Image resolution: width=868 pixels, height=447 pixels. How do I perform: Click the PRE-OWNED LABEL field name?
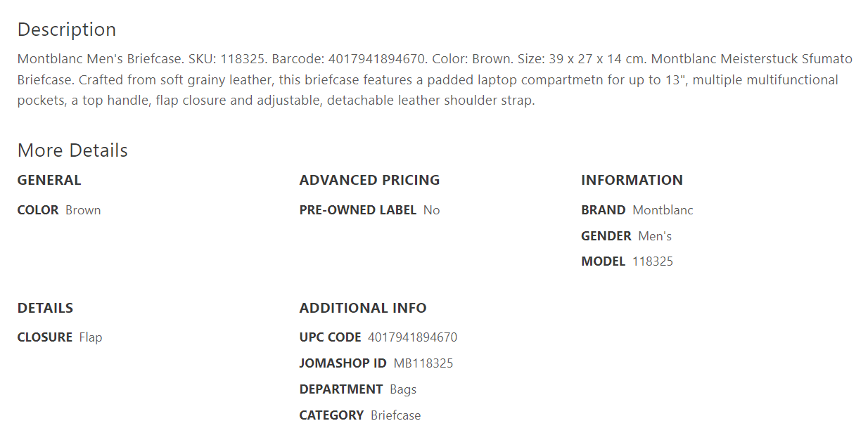coord(357,210)
